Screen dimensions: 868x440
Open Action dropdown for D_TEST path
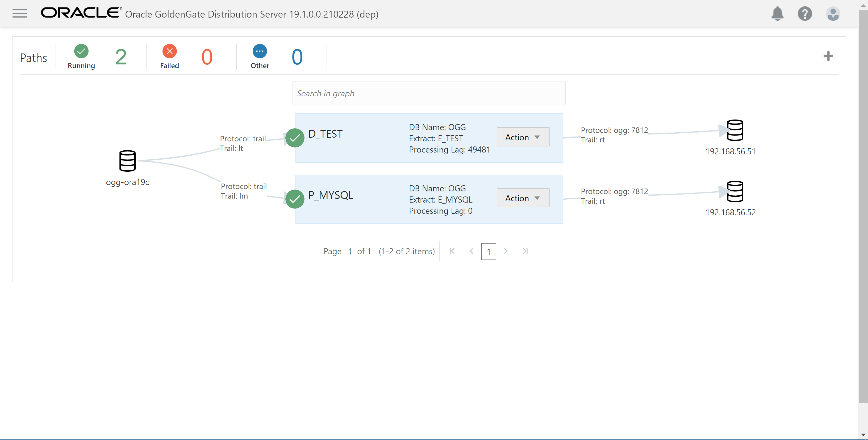coord(523,137)
